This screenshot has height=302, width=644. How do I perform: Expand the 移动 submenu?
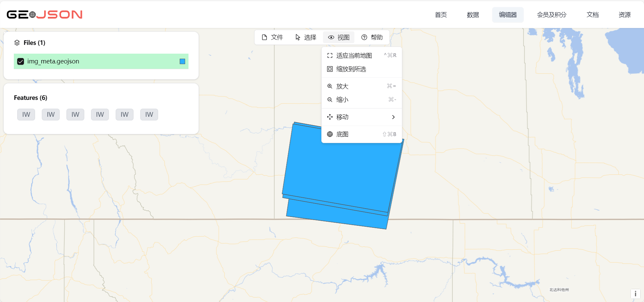point(362,117)
